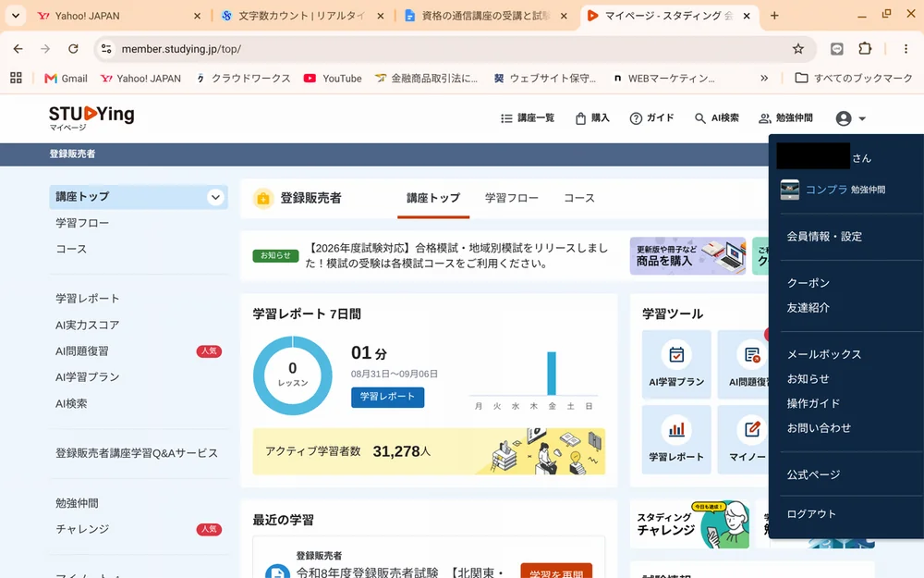Open AI学習プラン in the sidebar
The width and height of the screenshot is (924, 578).
coord(87,377)
